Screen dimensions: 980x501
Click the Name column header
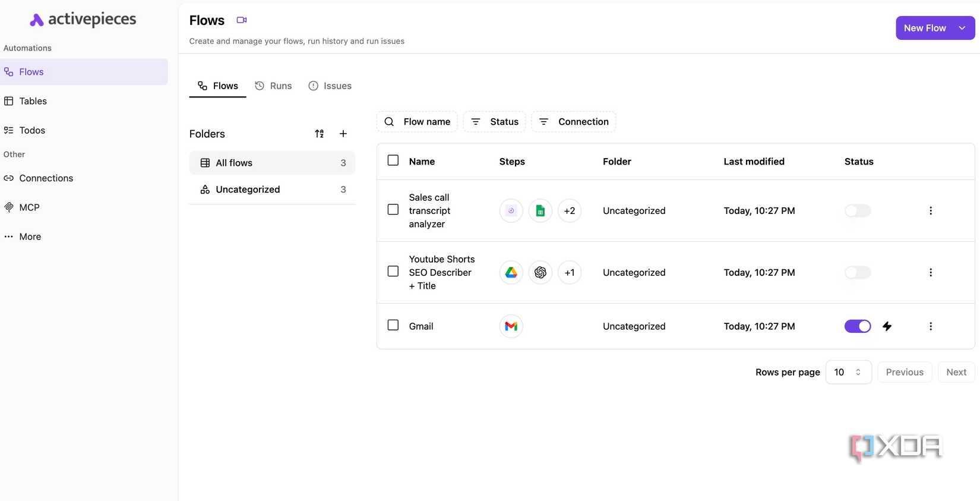[422, 162]
